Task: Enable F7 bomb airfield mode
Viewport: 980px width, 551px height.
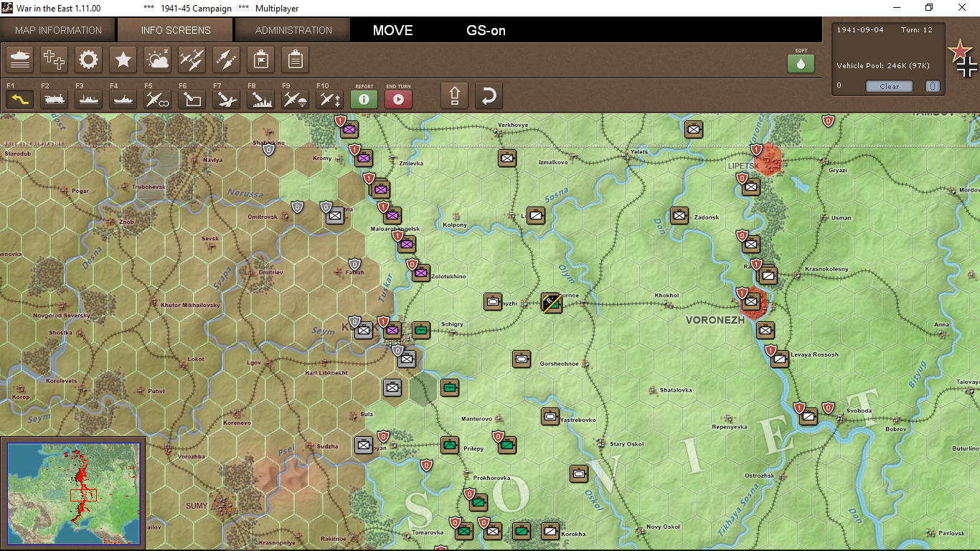Action: click(x=226, y=99)
